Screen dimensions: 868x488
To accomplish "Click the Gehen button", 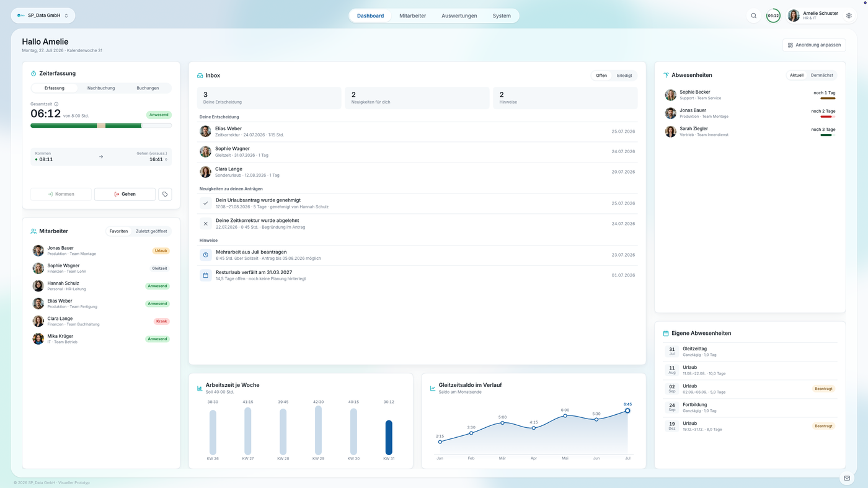I will click(x=125, y=194).
